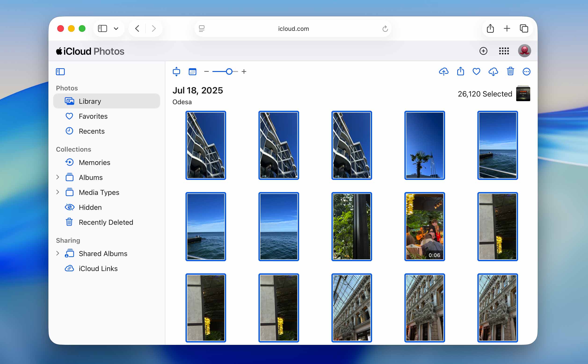Click the thumbnail zoom slider handle
This screenshot has width=588, height=364.
tap(229, 71)
